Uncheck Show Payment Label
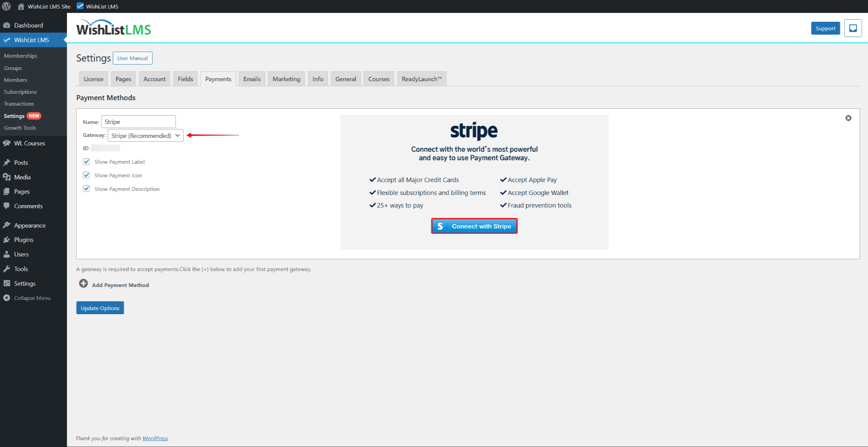 coord(86,161)
